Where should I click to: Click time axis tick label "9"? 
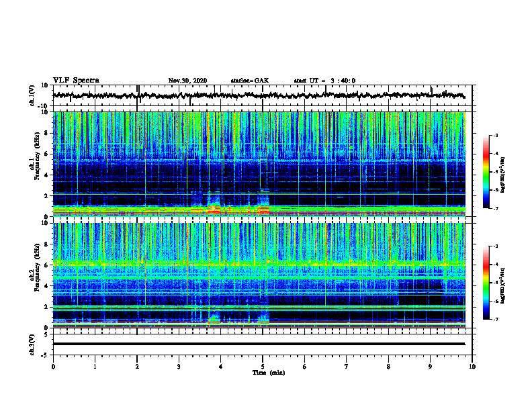click(x=430, y=367)
